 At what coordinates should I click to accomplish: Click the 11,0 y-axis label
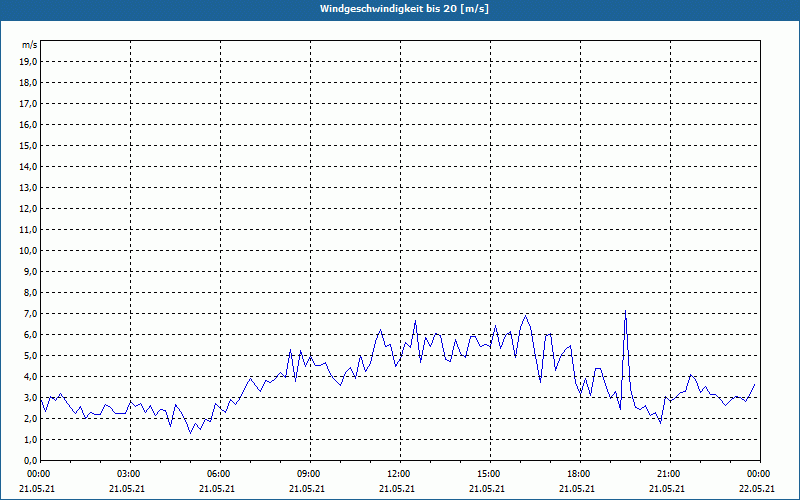pyautogui.click(x=27, y=230)
